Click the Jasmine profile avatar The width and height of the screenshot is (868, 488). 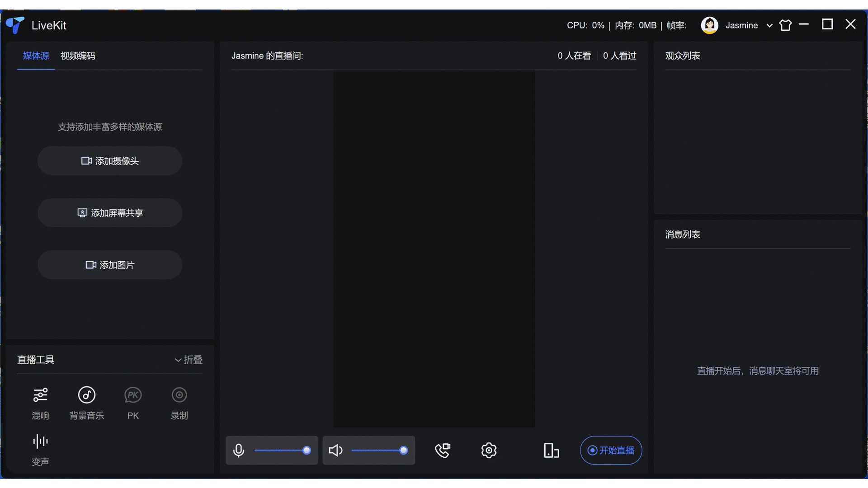point(709,25)
